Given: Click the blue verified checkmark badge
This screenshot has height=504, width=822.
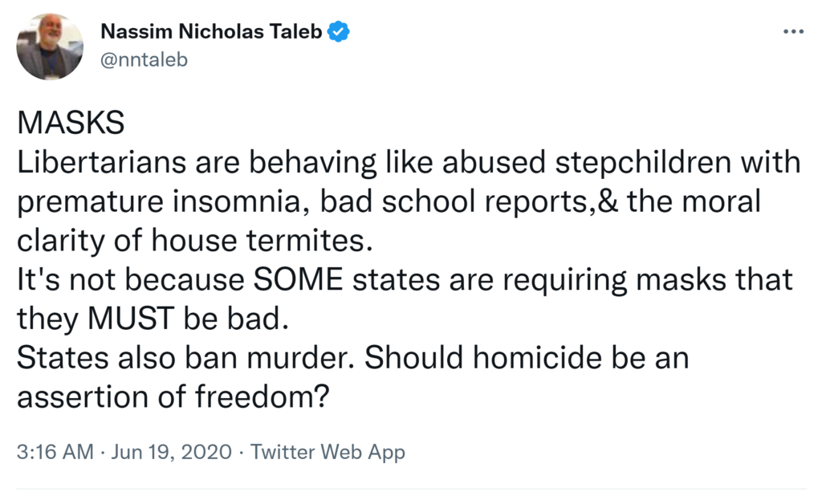Looking at the screenshot, I should coord(339,32).
